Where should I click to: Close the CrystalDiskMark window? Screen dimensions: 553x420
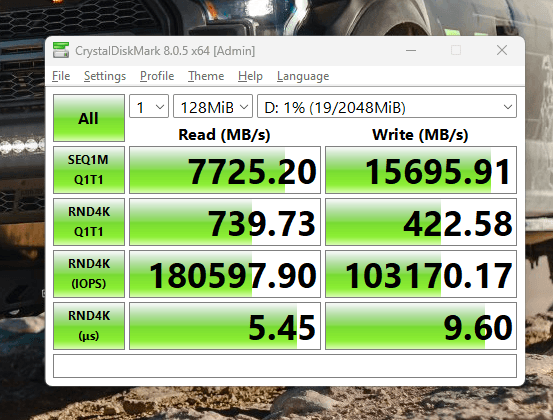click(x=502, y=50)
